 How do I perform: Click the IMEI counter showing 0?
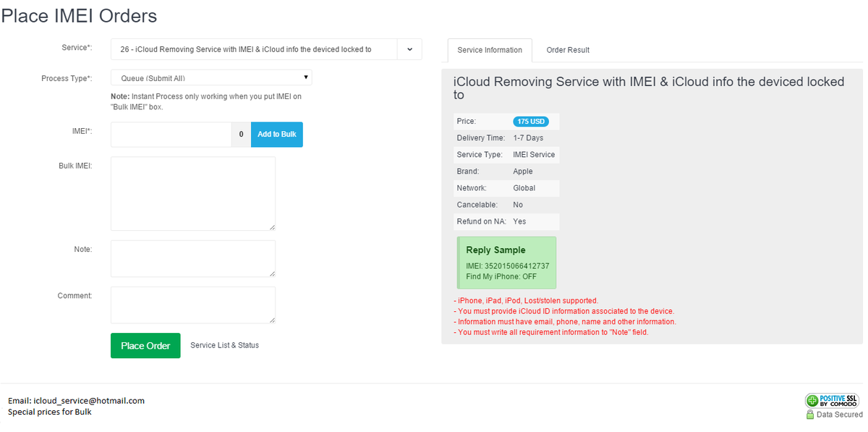point(241,135)
